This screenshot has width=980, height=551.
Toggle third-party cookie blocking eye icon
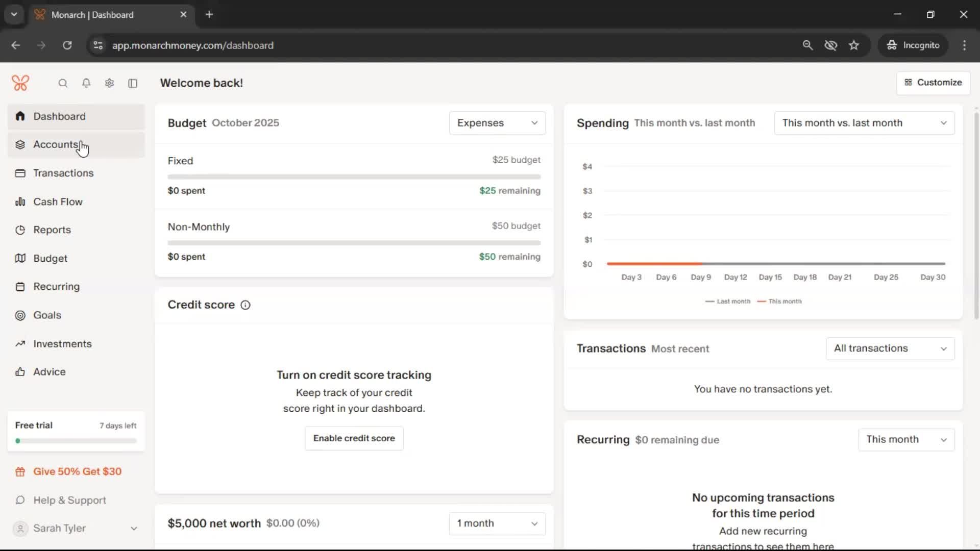click(830, 45)
